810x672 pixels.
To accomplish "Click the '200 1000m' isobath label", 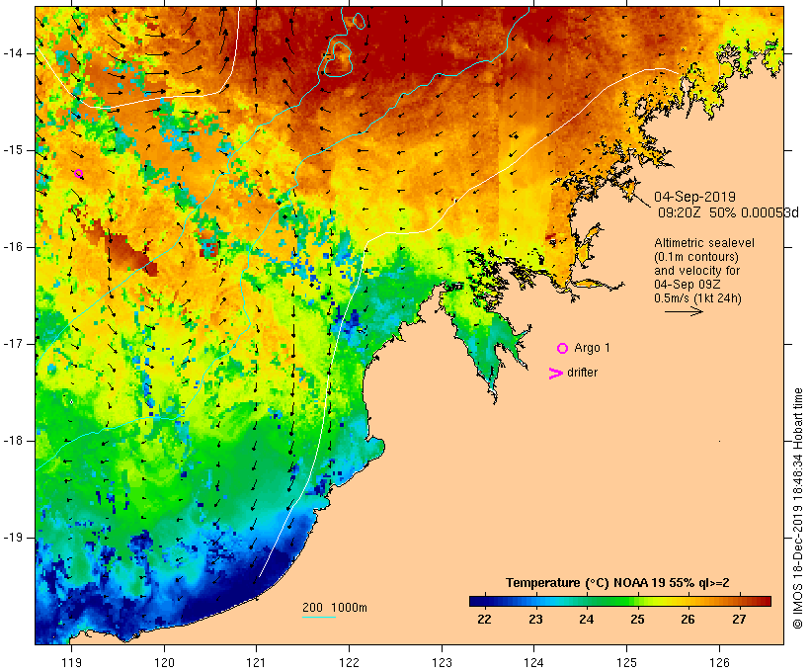I will [x=335, y=608].
